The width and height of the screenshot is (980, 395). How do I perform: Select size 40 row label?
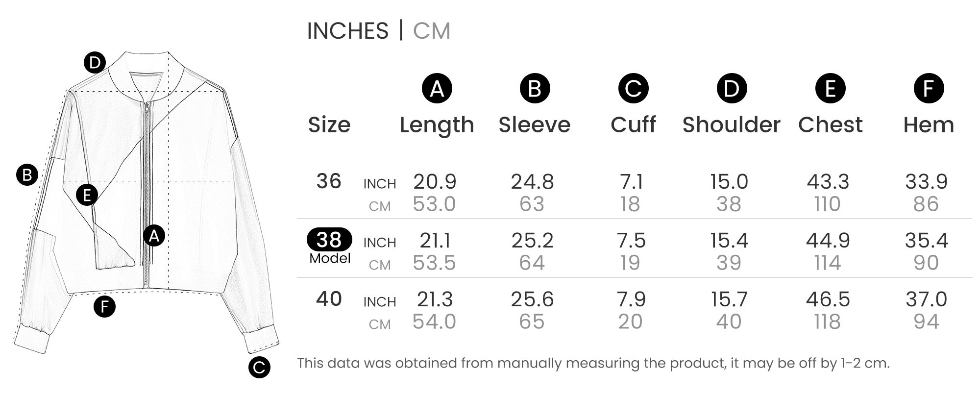[x=329, y=299]
